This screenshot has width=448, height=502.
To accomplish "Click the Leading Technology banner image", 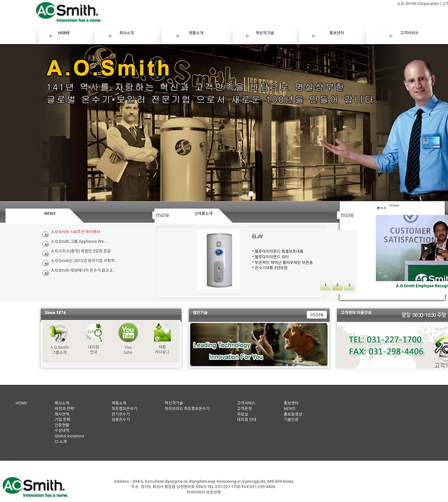I will pyautogui.click(x=259, y=345).
